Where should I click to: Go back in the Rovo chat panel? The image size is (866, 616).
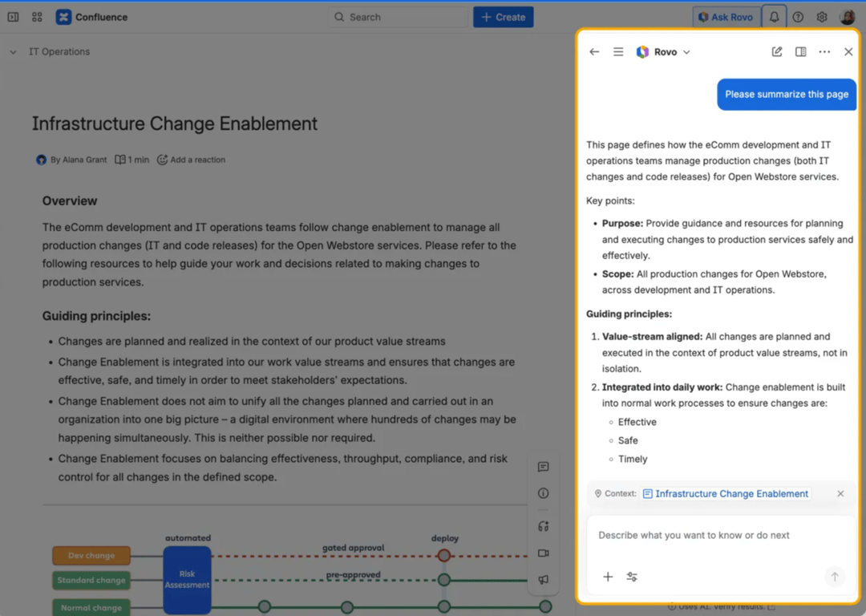click(594, 52)
